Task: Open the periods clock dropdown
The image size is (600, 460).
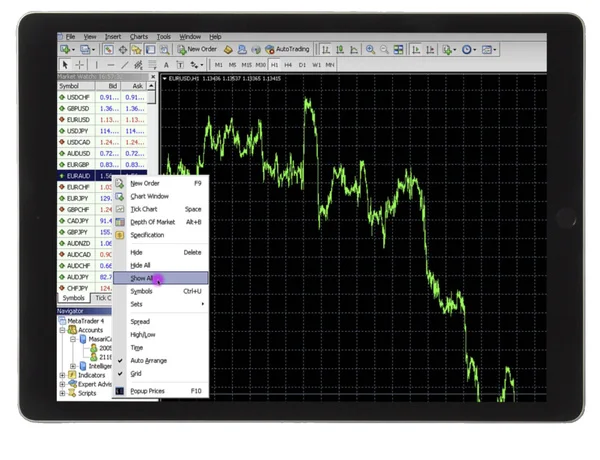Action: (468, 49)
